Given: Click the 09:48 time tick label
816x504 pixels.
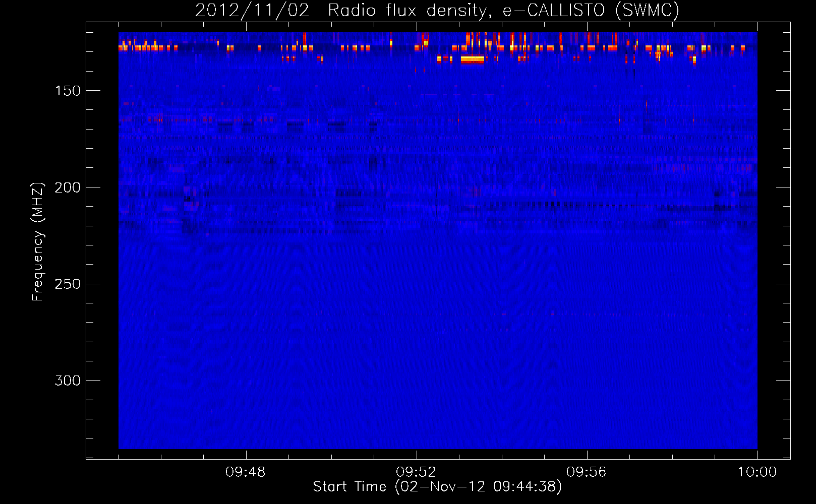Looking at the screenshot, I should tap(246, 472).
